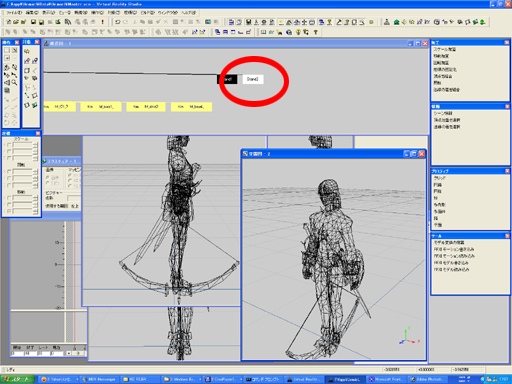Toggle the scale X checkbox
This screenshot has height=384, width=512.
(x=9, y=145)
